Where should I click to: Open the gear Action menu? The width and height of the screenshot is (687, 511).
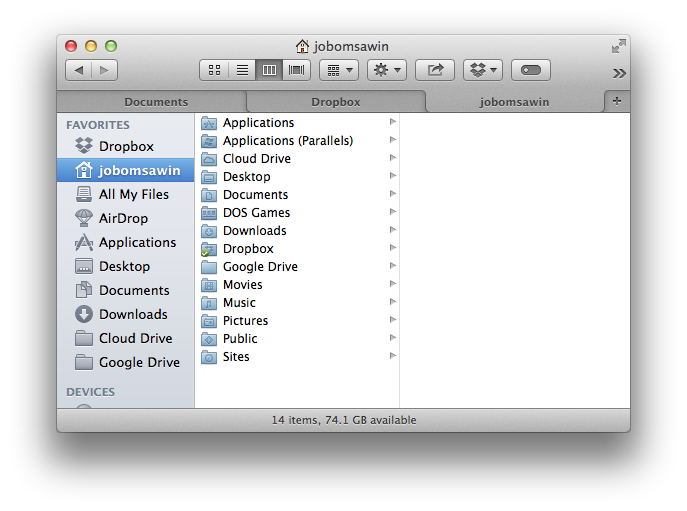(387, 70)
